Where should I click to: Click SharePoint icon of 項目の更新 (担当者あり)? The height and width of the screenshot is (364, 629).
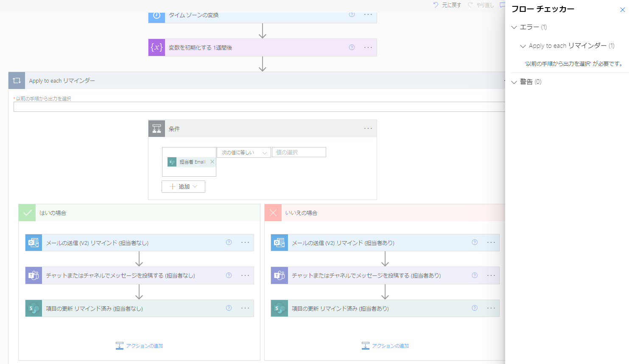(x=279, y=308)
